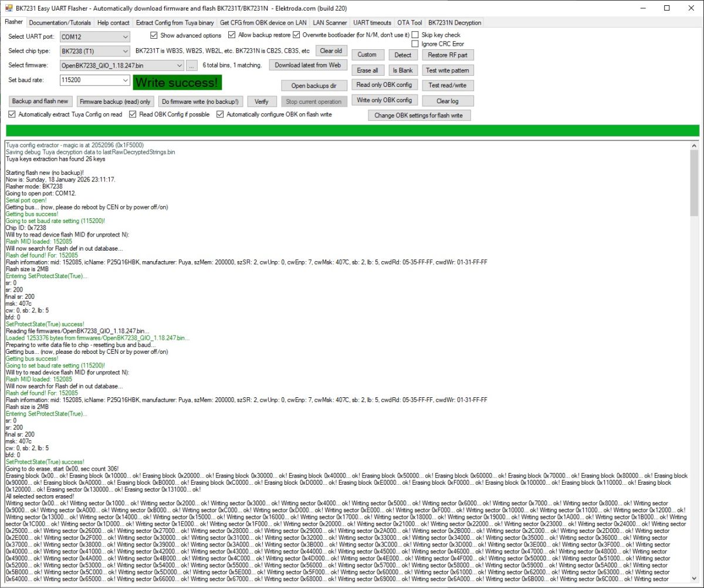Screen dimensions: 704x588
Task: Open the Flasher tab
Action: (13, 22)
